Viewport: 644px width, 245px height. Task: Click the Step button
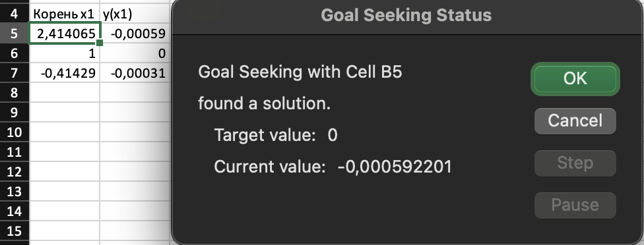(x=575, y=163)
